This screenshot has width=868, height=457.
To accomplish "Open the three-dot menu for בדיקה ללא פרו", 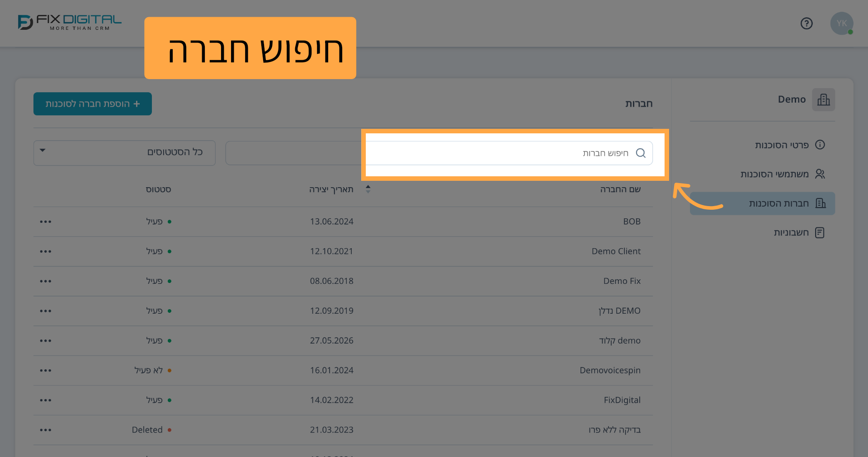I will pos(46,430).
